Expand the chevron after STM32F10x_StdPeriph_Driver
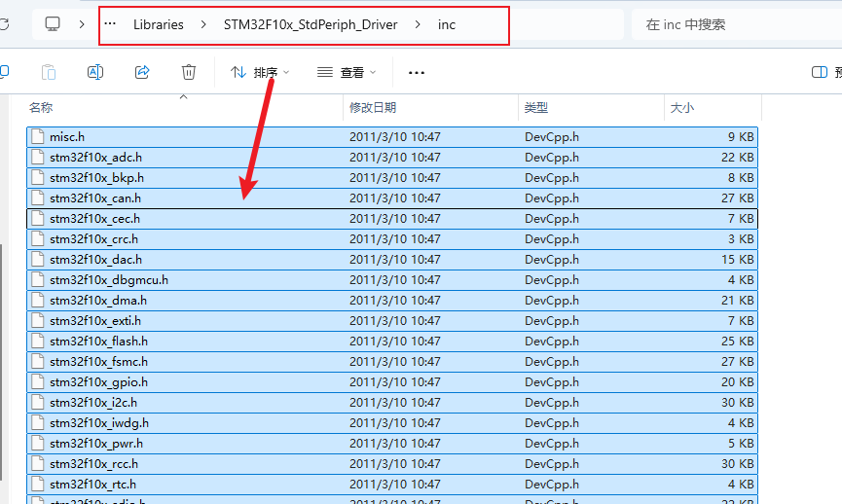 pyautogui.click(x=418, y=24)
